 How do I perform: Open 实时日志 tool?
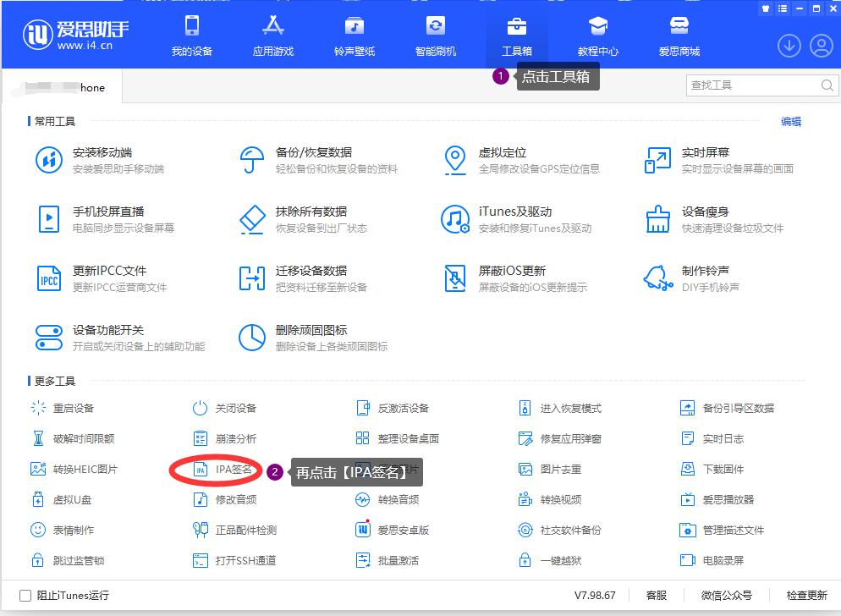[x=712, y=439]
